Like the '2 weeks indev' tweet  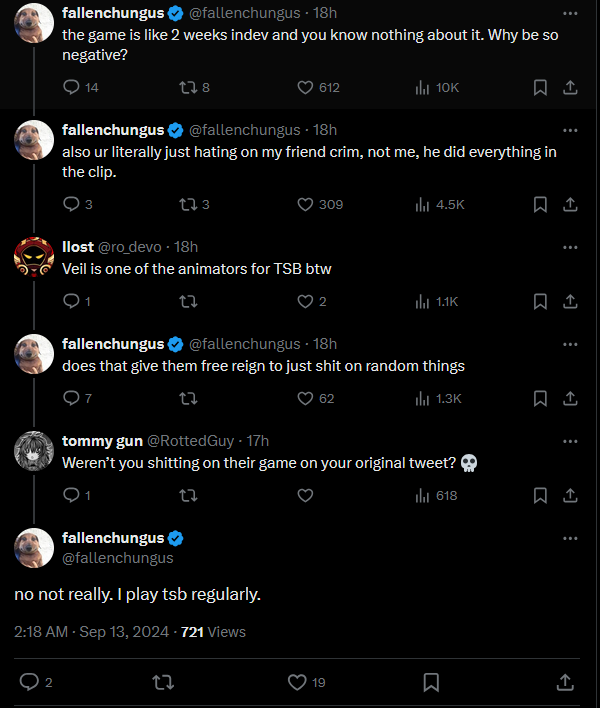click(x=306, y=87)
